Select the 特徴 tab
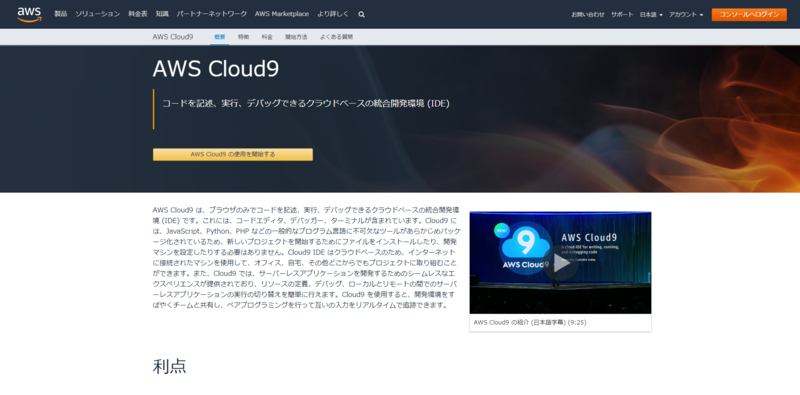 243,37
